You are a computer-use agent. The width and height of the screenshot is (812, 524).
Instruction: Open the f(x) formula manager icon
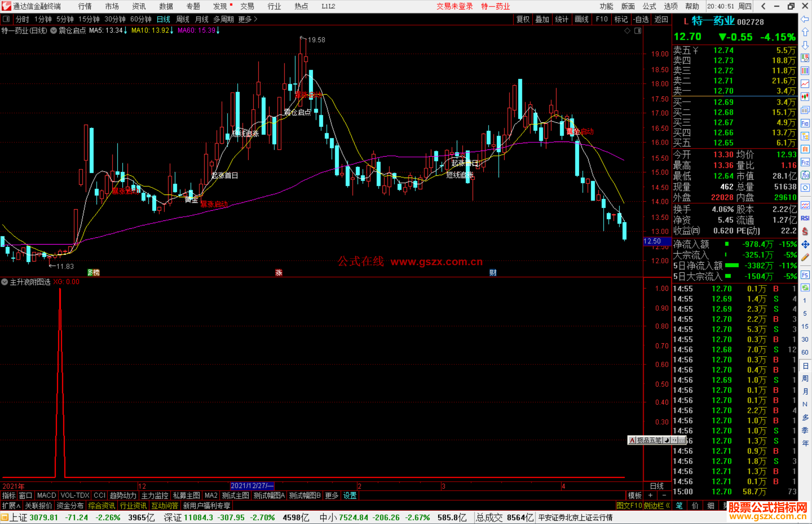point(805,175)
